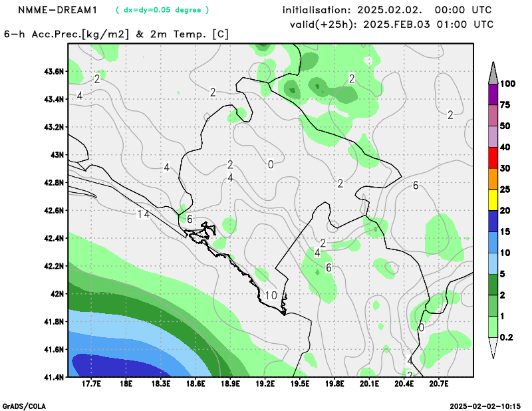The image size is (532, 411).
Task: Select the dark green 2-5 legend block
Action: (493, 285)
